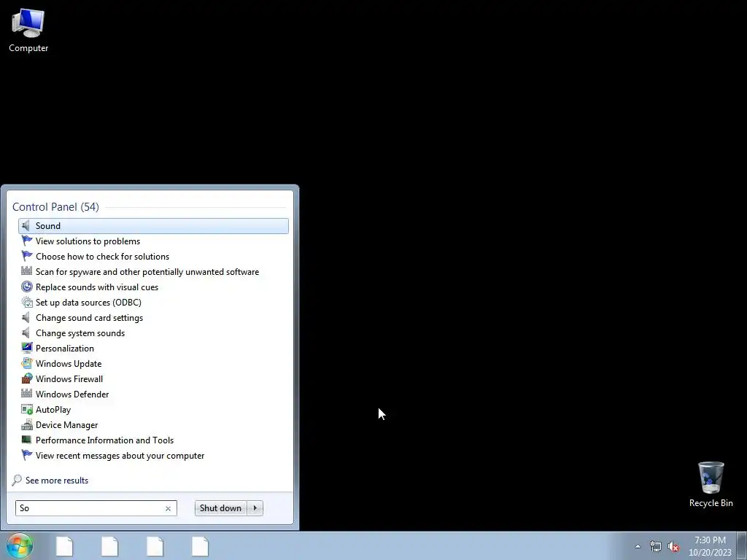Click flag icon beside Choose how to check for solutions
The image size is (747, 560).
click(27, 256)
